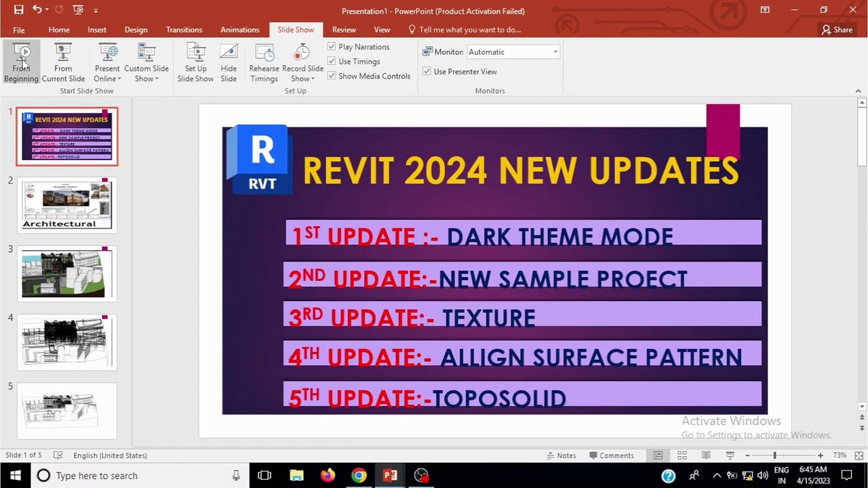Click English (United States) language indicator
The width and height of the screenshot is (868, 488).
click(110, 455)
